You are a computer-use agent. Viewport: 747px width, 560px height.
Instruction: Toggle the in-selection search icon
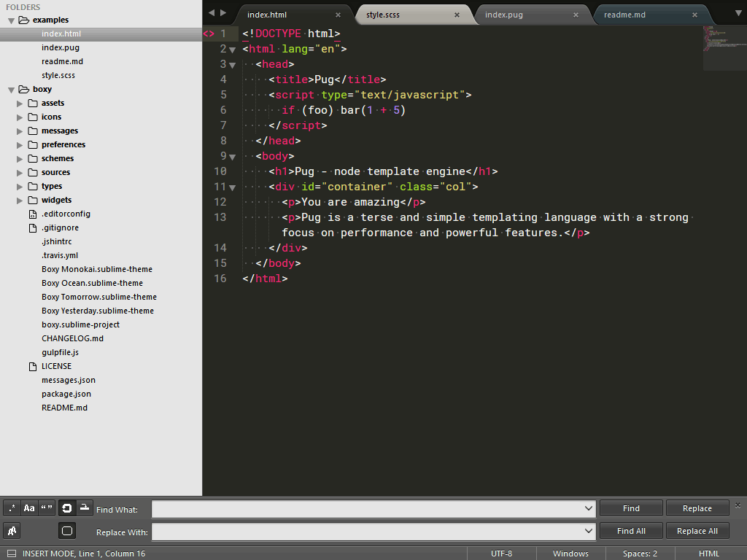[x=85, y=508]
